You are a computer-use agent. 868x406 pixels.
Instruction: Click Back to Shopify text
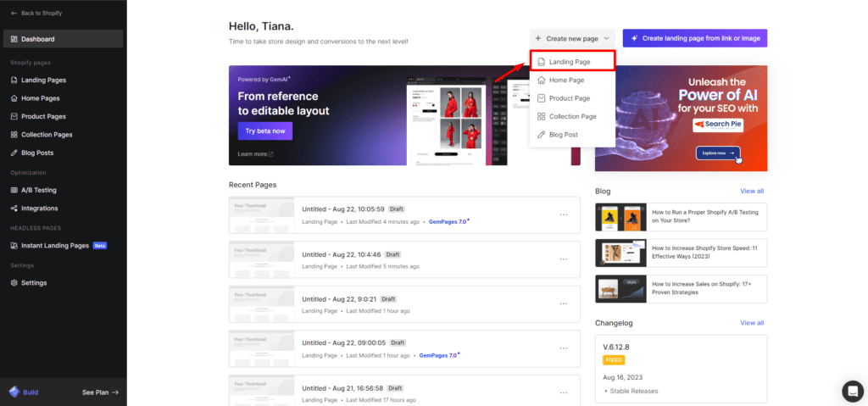[42, 13]
